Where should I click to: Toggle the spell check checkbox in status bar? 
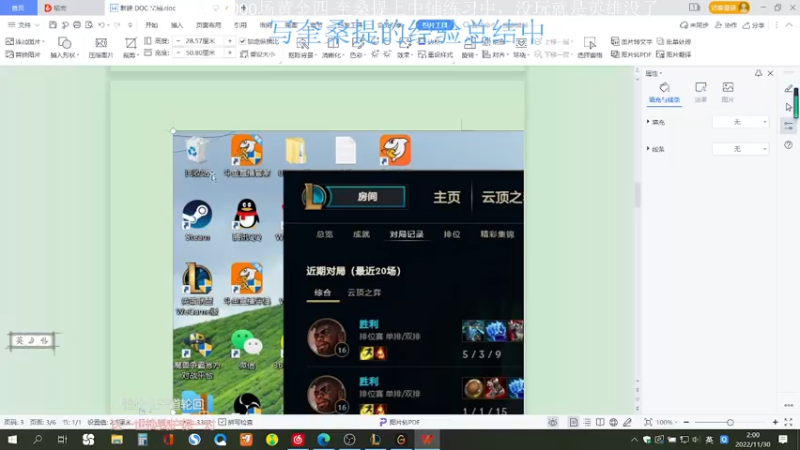click(222, 422)
